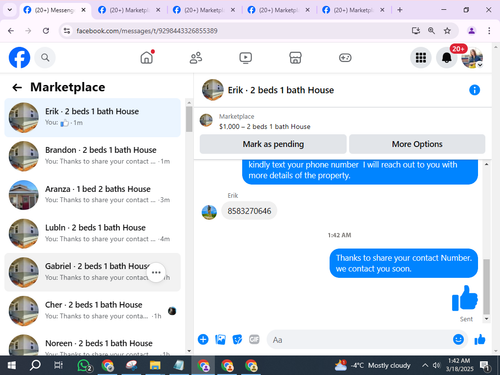Attach a photo with the image icon
Viewport: 500px width, 375px height.
pos(220,340)
